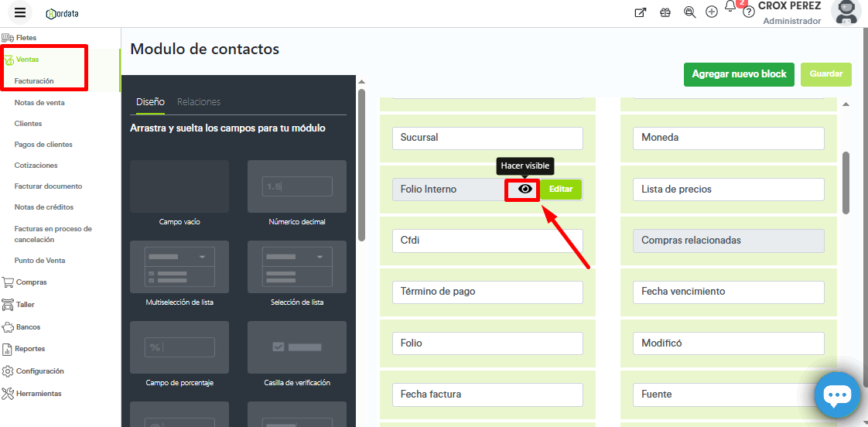Switch to the Relaciones tab
Viewport: 868px width, 427px height.
click(199, 101)
